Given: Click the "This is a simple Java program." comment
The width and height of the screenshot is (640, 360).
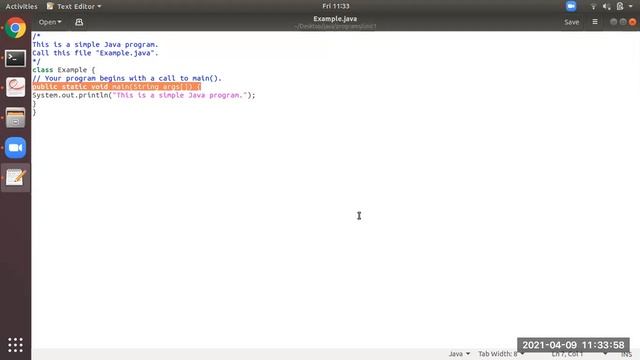Looking at the screenshot, I should (x=95, y=44).
